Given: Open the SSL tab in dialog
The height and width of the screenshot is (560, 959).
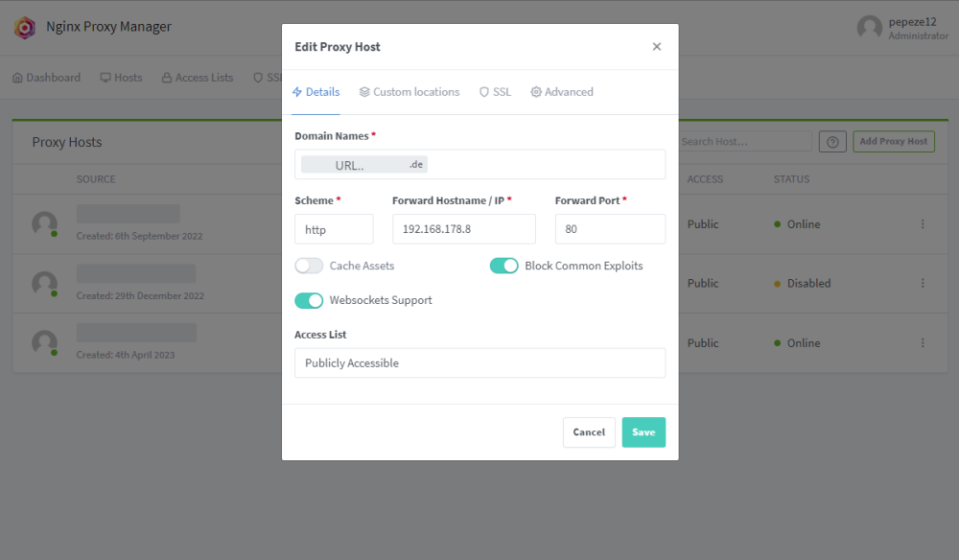Looking at the screenshot, I should point(495,92).
